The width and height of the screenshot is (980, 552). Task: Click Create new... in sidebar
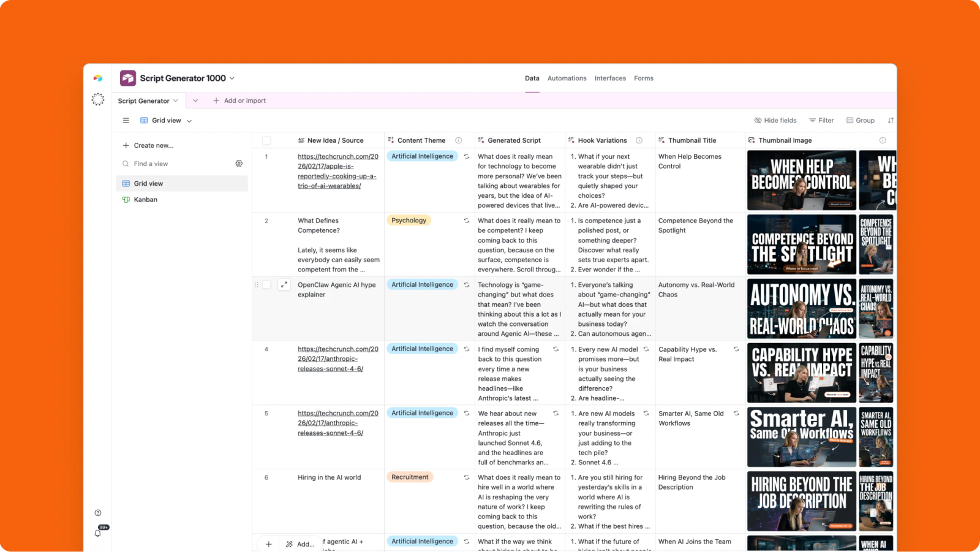coord(148,145)
